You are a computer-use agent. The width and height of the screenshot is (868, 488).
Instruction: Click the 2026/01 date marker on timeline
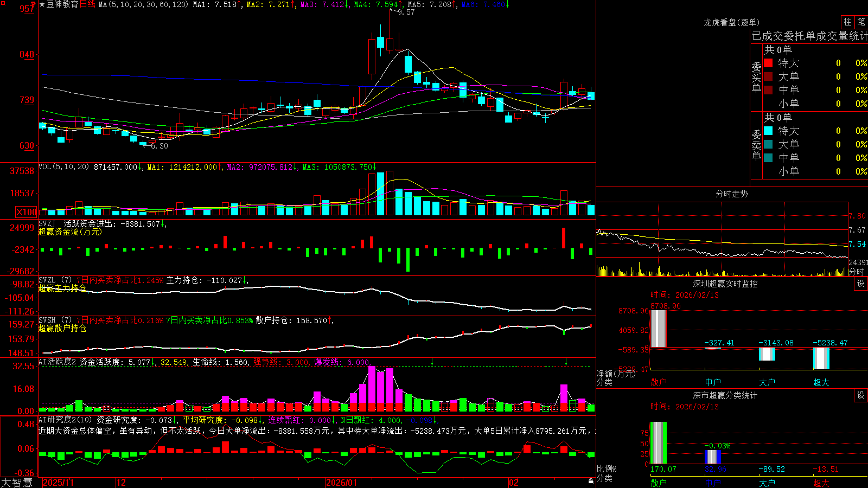tap(342, 483)
